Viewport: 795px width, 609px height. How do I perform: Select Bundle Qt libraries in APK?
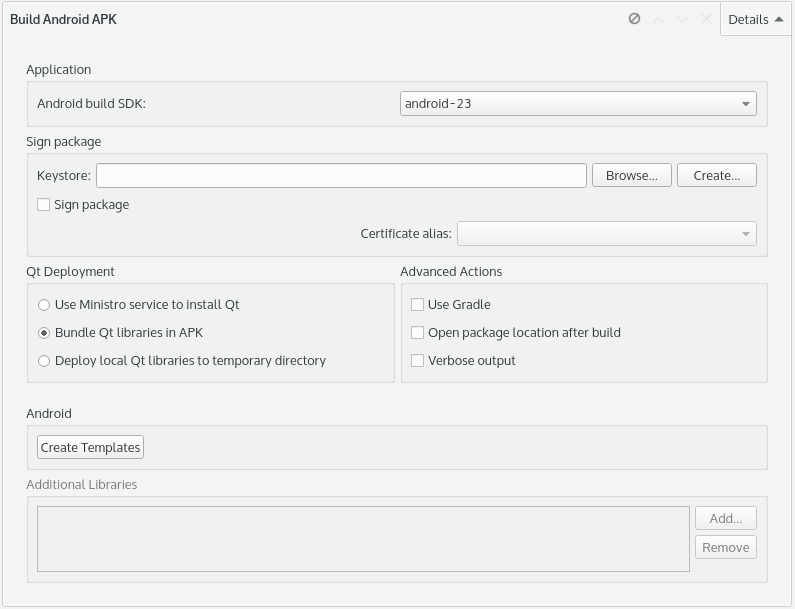coord(44,333)
